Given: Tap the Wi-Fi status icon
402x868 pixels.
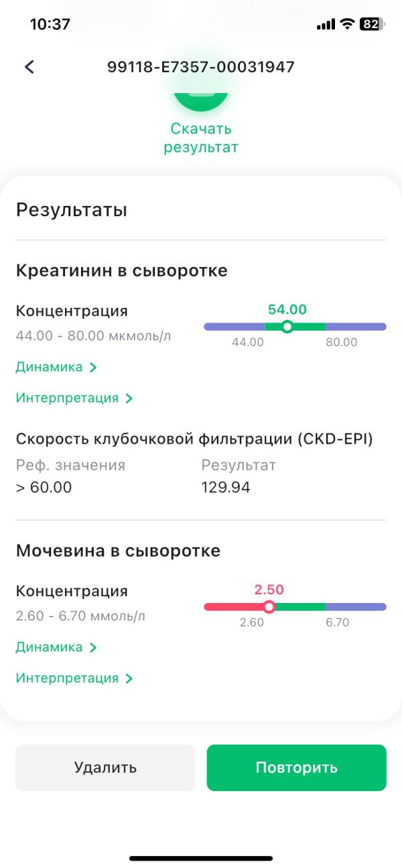Looking at the screenshot, I should point(346,24).
